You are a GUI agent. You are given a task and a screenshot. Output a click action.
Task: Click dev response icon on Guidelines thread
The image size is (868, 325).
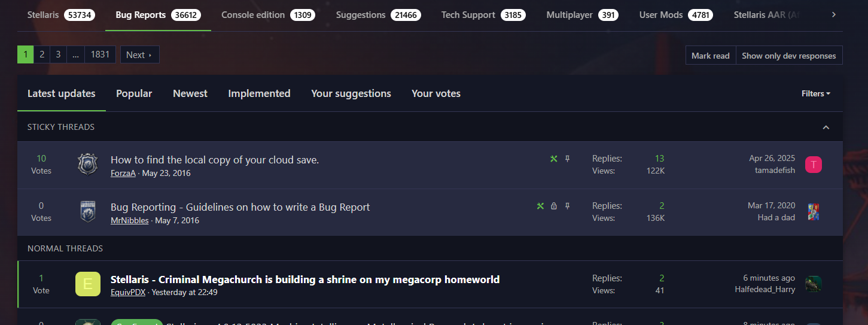[540, 206]
